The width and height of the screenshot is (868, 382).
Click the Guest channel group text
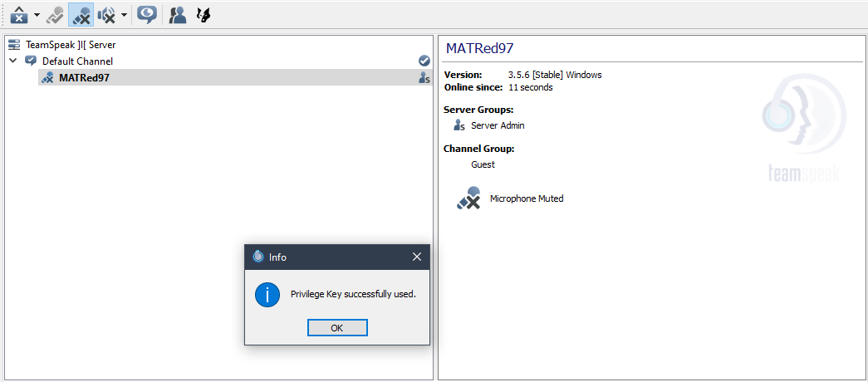click(x=483, y=164)
